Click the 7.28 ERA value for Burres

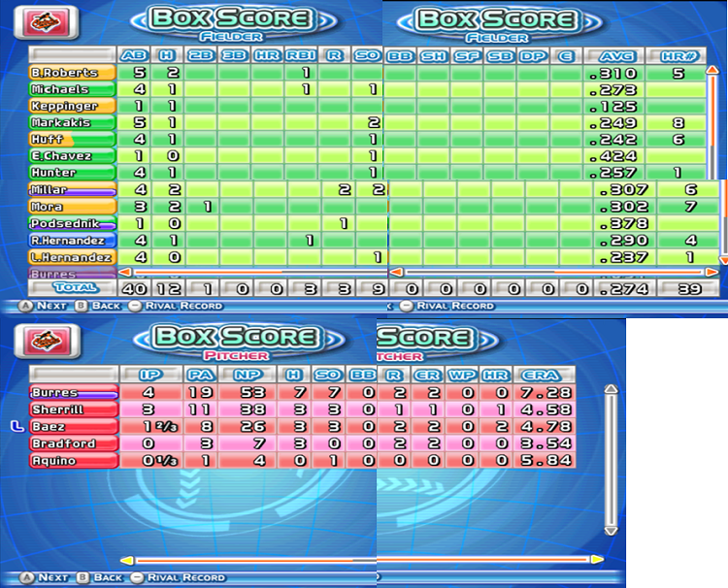point(546,393)
